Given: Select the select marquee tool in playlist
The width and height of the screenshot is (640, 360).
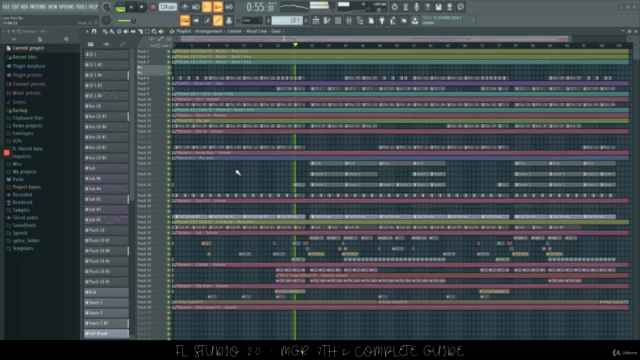Looking at the screenshot, I should coord(147,31).
